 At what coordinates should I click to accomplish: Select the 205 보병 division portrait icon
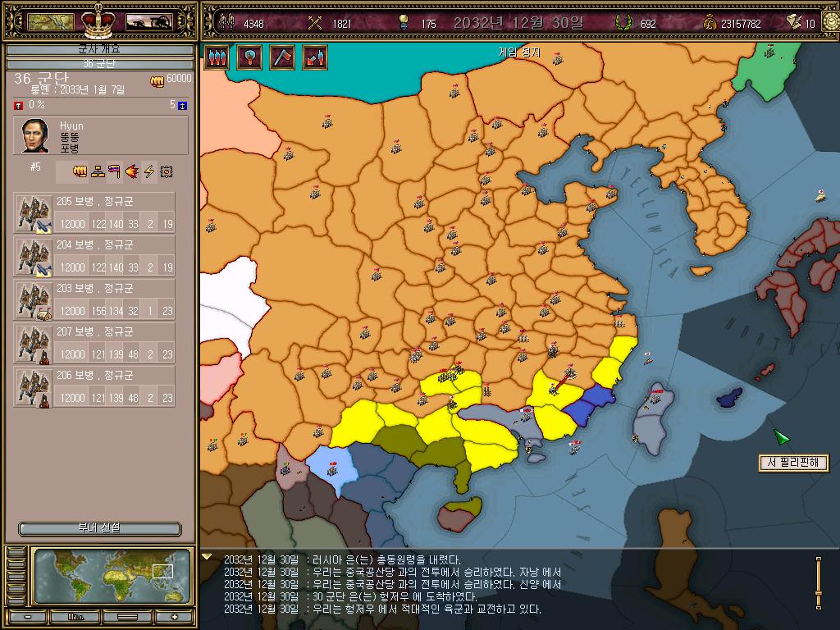tap(33, 213)
